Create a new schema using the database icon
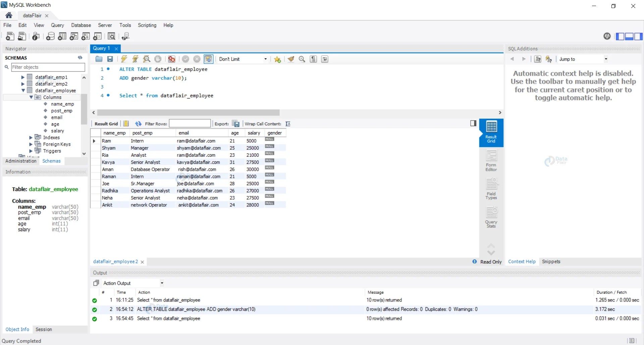Screen dimensions: 644x345 point(50,36)
